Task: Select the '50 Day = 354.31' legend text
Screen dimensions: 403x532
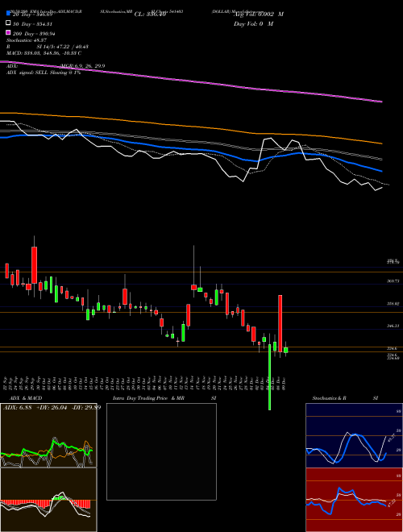Action: pos(32,24)
